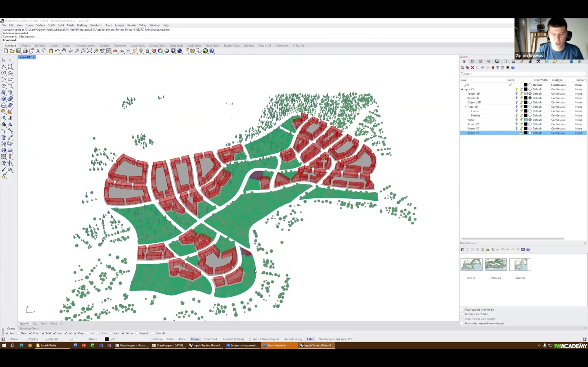Click the Water layer color swatch
Image resolution: width=588 pixels, height=367 pixels.
[526, 120]
